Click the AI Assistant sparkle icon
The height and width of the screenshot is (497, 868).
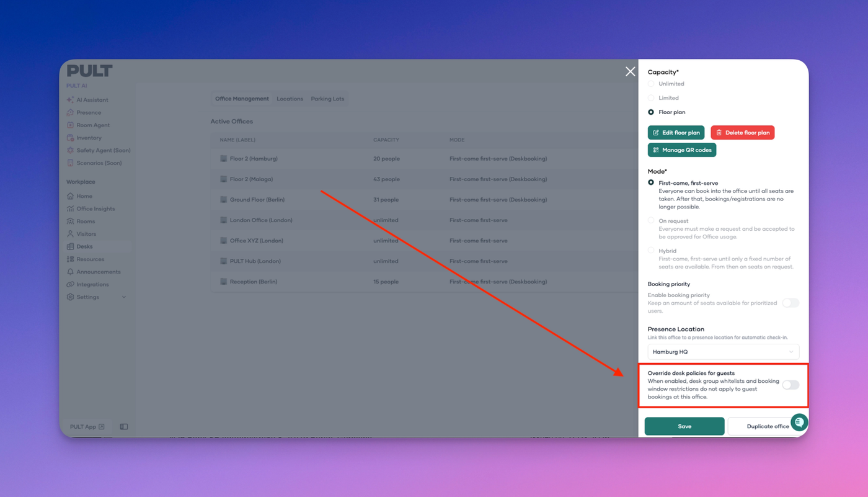click(70, 100)
